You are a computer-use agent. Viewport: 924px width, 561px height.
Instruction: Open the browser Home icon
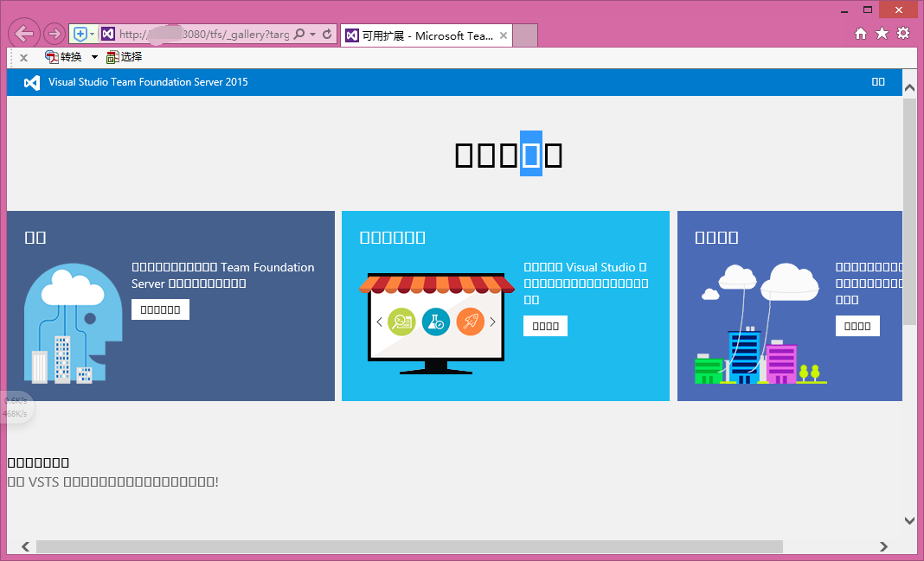[x=861, y=34]
